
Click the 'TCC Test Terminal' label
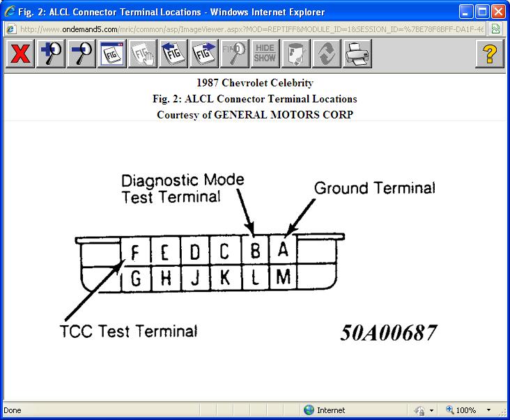[128, 332]
